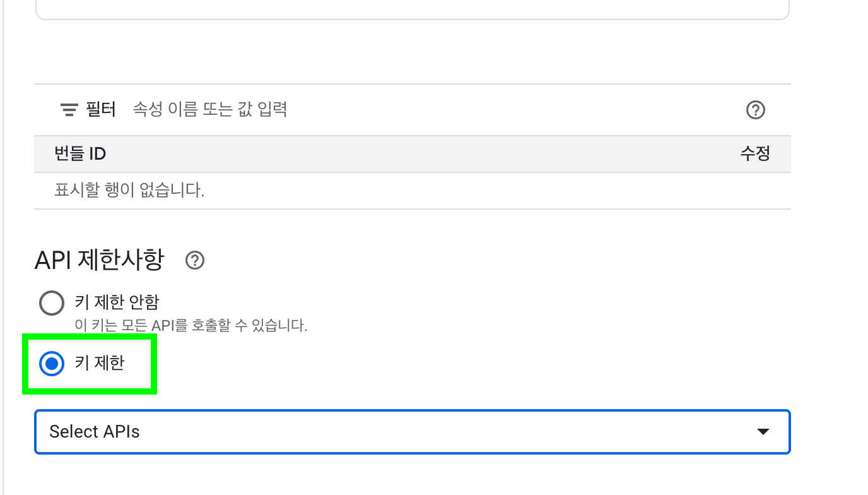
Task: Click help icon beside API 제한사항
Action: [195, 260]
